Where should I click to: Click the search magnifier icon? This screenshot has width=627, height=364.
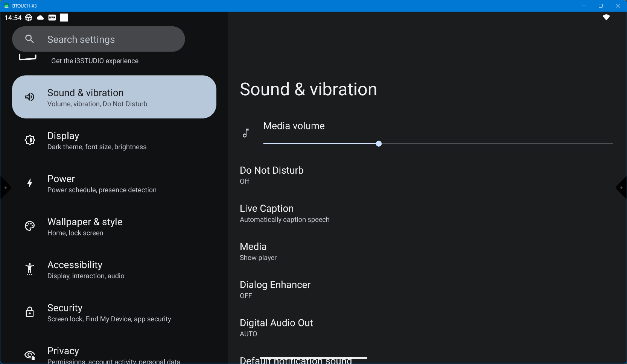(x=29, y=39)
